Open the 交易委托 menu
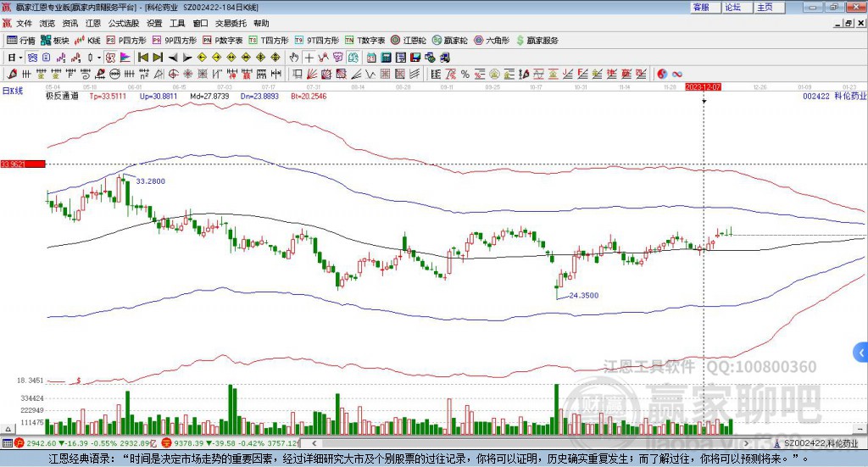 (x=231, y=23)
